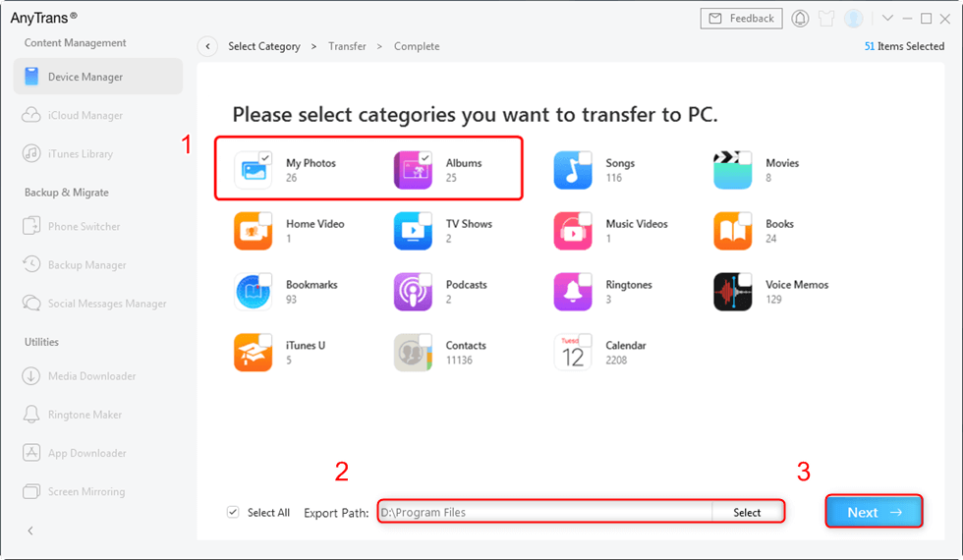Toggle the Select All checkbox
963x560 pixels.
tap(233, 512)
